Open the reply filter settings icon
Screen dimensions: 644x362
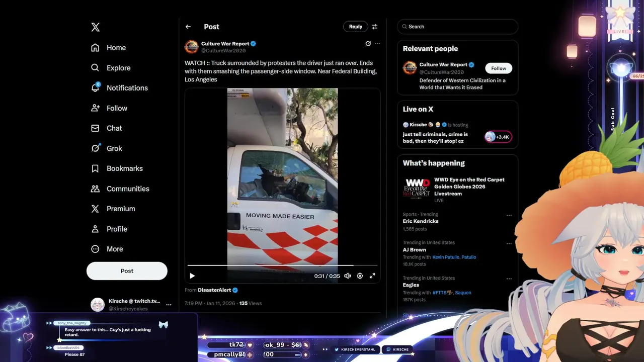click(374, 27)
